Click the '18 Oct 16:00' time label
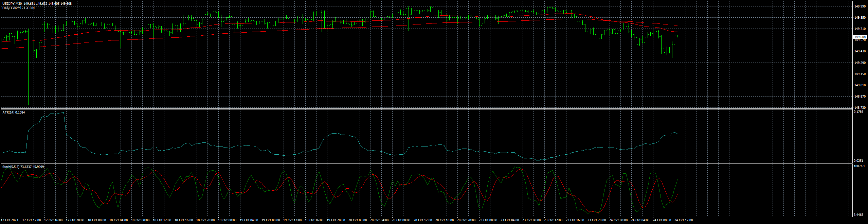868x224 pixels. pos(184,220)
